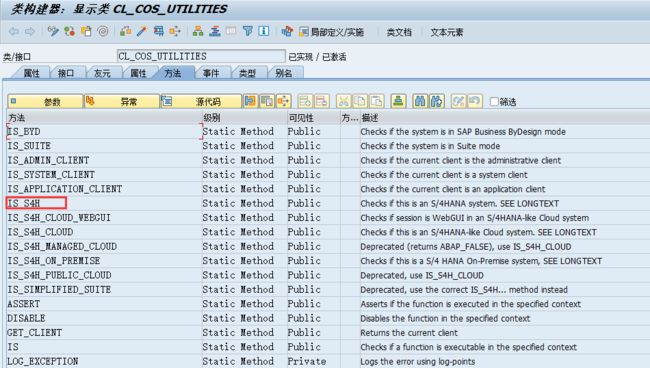
Task: Open 类文档 class documentation
Action: 399,32
